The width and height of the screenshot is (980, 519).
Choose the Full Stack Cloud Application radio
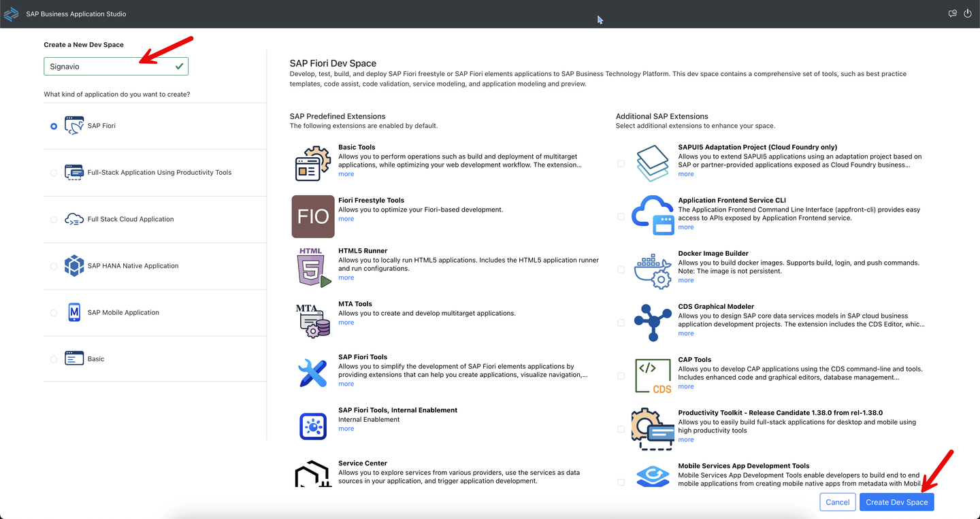click(x=54, y=220)
